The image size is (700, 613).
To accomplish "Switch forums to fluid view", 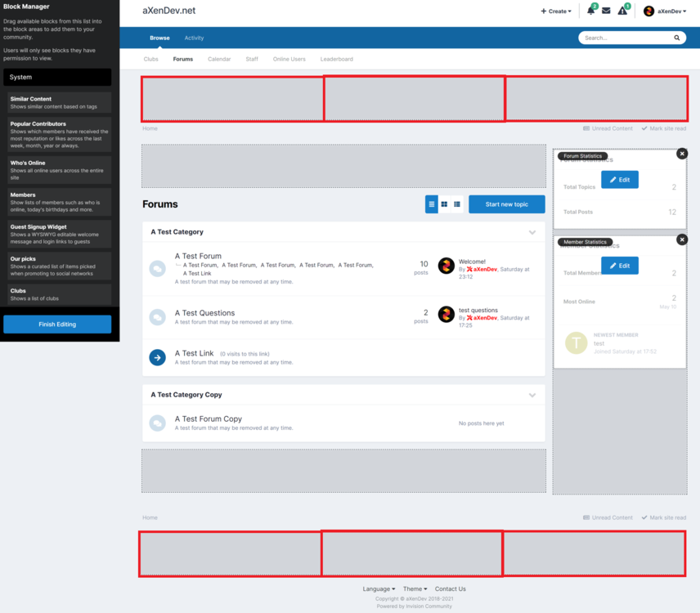I will point(457,204).
